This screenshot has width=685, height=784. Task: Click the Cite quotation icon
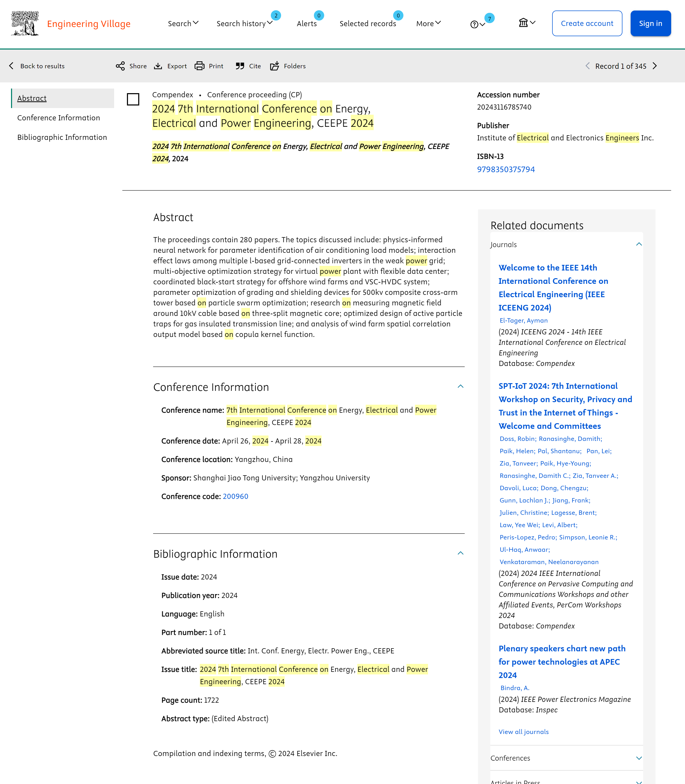pos(240,66)
